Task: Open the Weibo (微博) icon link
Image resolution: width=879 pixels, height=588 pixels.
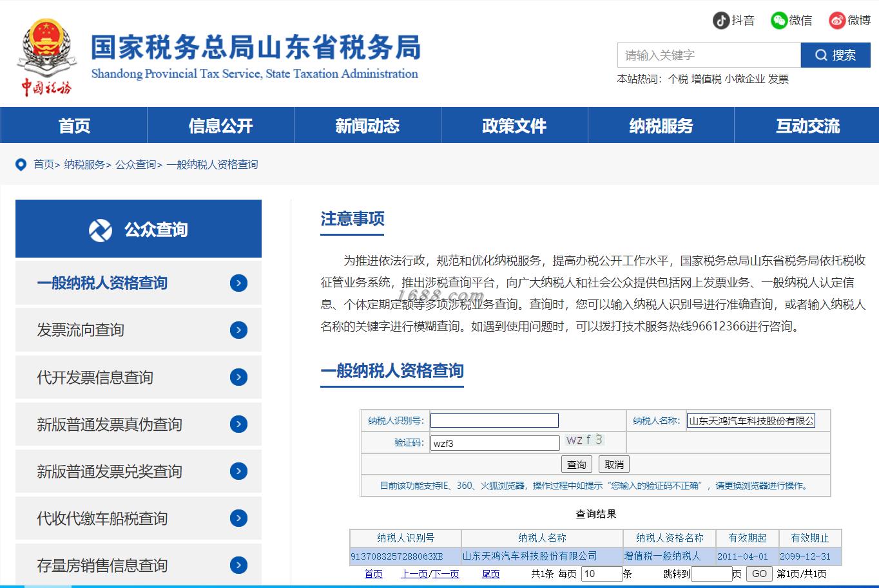Action: click(x=837, y=21)
